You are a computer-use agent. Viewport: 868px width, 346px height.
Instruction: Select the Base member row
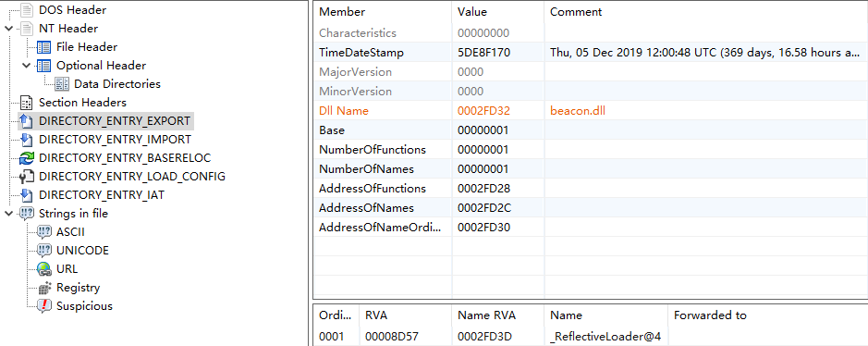click(591, 130)
